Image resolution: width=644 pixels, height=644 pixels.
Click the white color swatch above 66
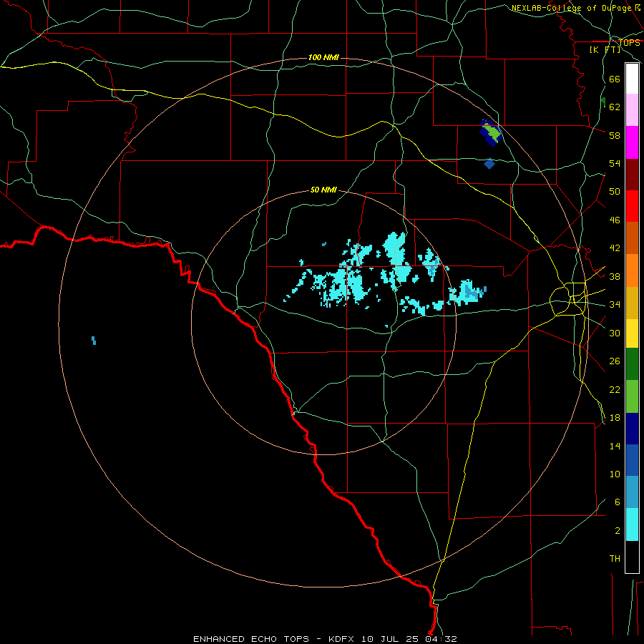pos(632,79)
